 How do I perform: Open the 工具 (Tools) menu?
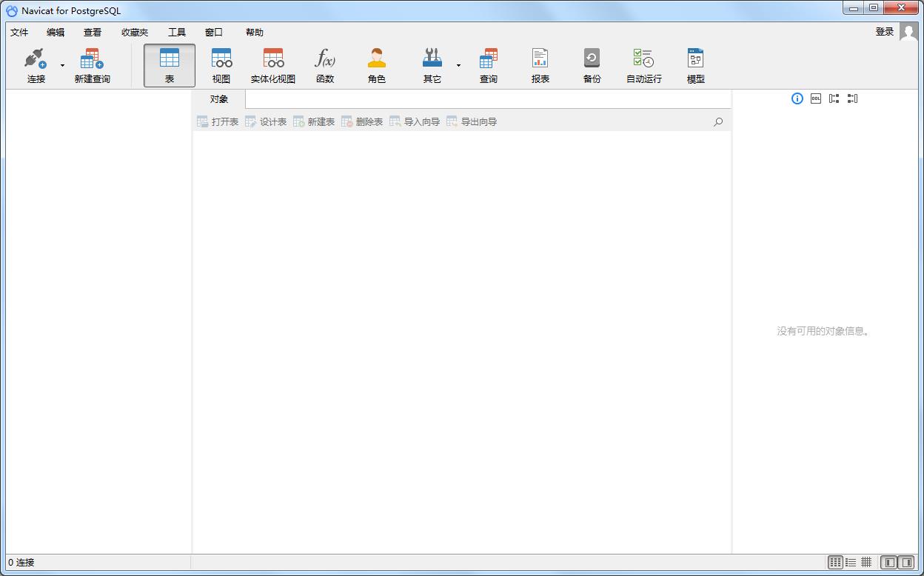coord(177,33)
